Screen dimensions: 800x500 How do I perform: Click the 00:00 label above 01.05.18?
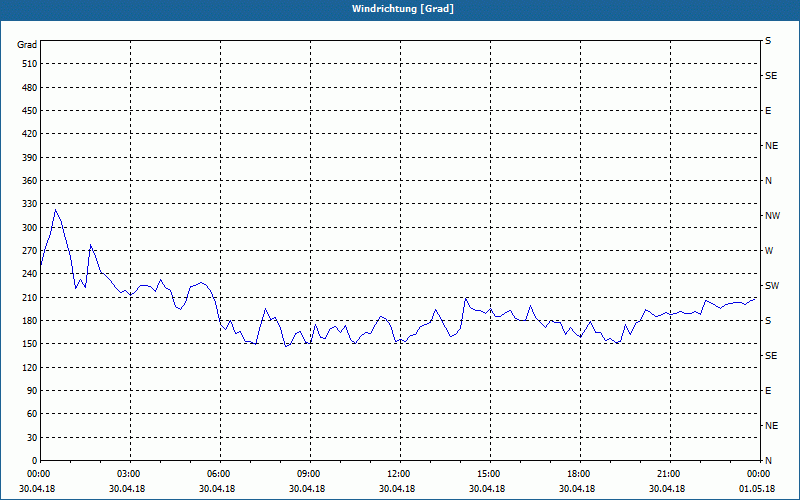759,474
